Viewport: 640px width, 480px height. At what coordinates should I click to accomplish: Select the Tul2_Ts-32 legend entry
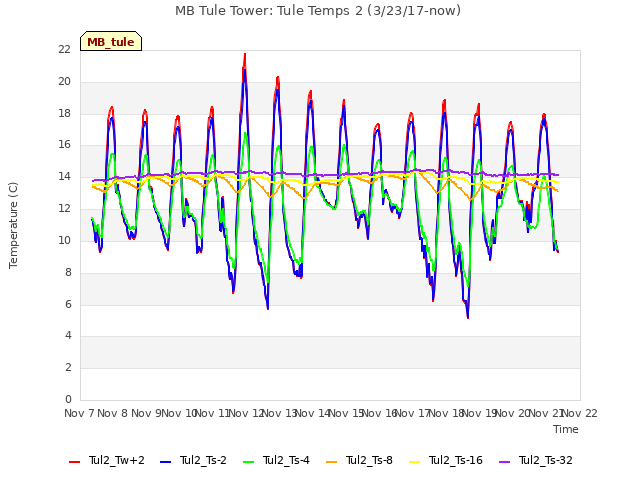tap(536, 460)
